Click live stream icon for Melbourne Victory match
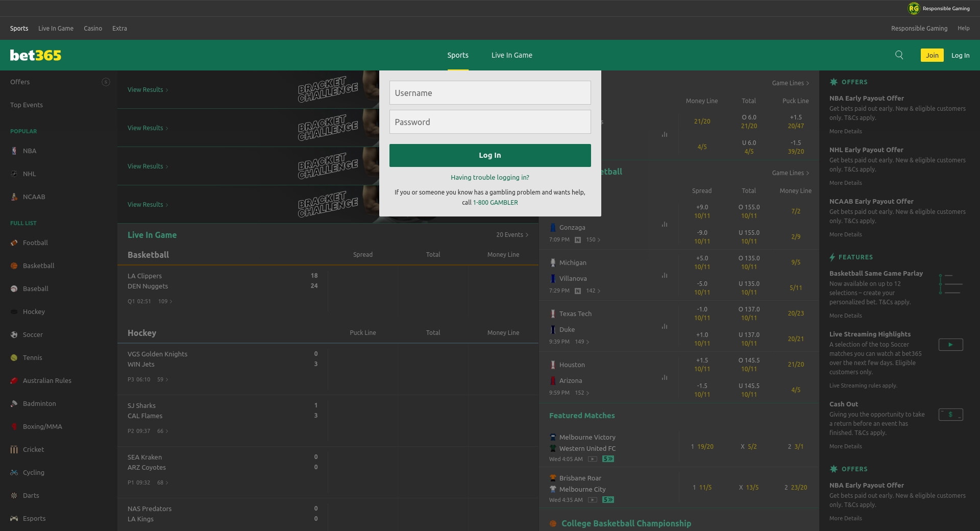Image resolution: width=980 pixels, height=531 pixels. tap(592, 459)
